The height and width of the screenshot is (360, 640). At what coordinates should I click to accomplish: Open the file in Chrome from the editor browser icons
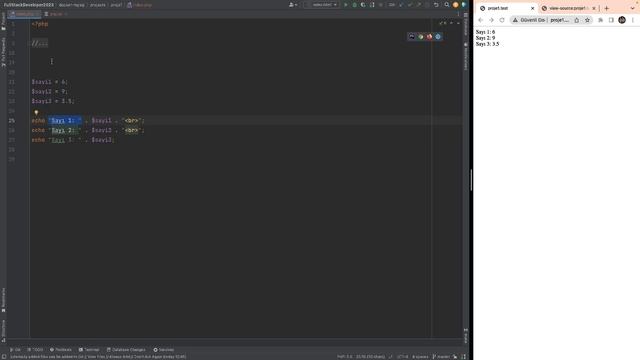click(420, 36)
